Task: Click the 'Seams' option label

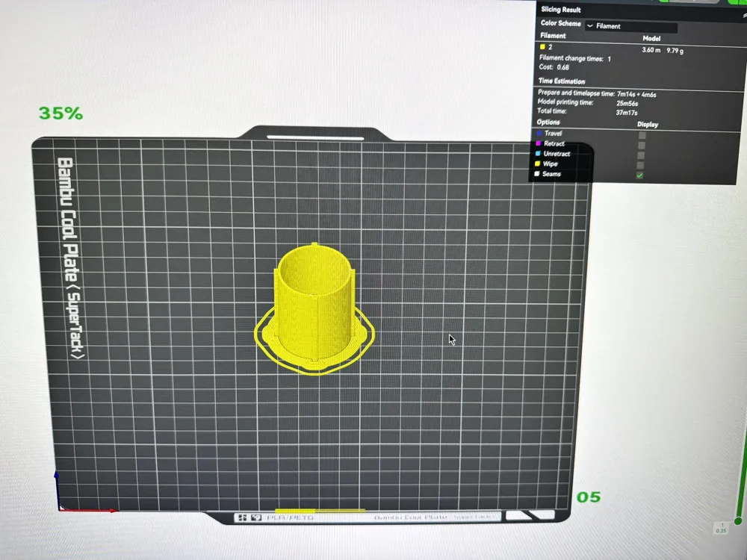Action: tap(551, 174)
